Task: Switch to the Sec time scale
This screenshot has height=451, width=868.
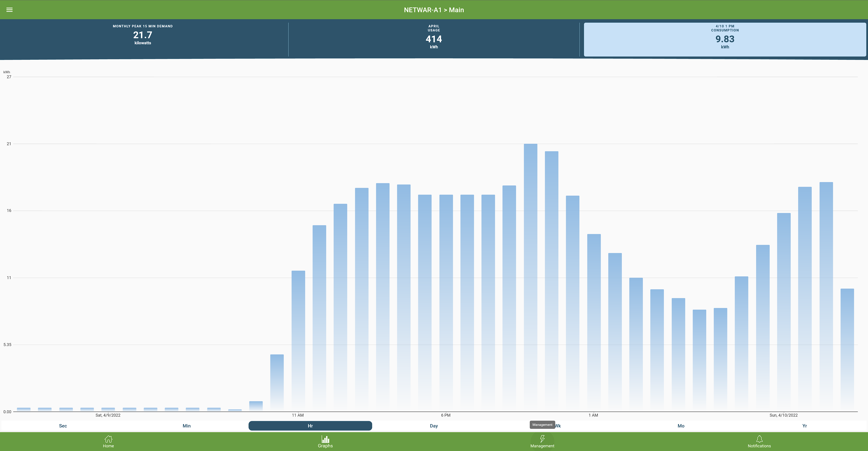Action: 63,426
